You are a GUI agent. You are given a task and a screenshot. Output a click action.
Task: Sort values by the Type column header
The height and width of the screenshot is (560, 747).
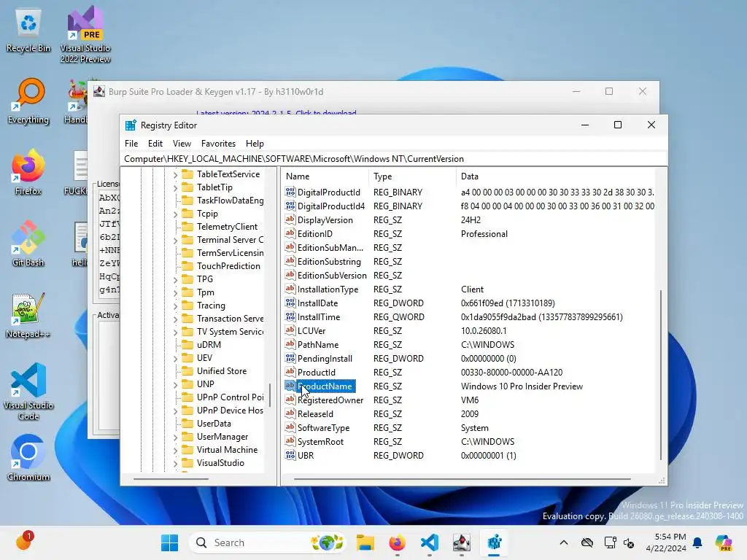(412, 176)
